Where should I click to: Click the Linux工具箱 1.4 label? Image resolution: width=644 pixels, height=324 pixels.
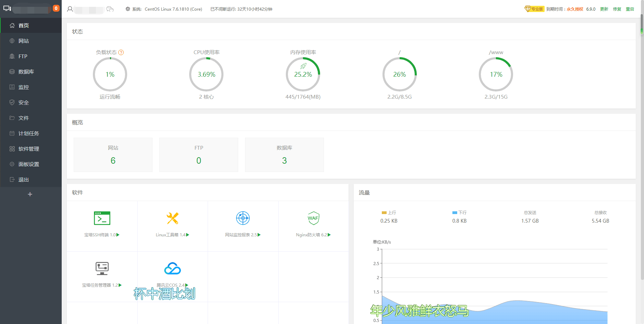(172, 235)
